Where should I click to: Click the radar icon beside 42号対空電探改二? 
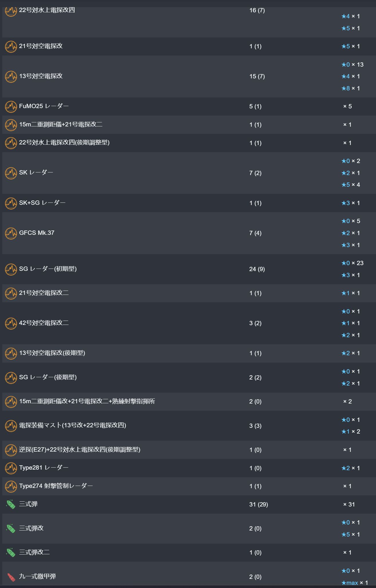[11, 323]
